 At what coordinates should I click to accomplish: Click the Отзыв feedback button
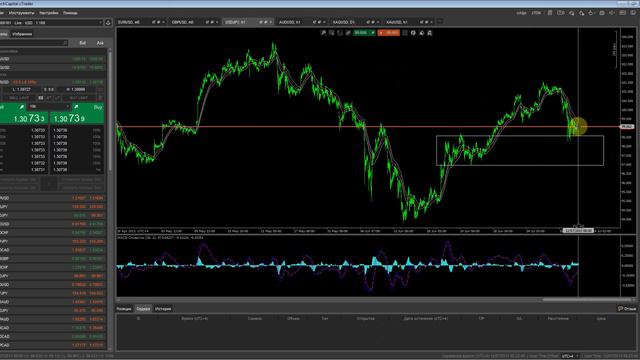point(627,309)
